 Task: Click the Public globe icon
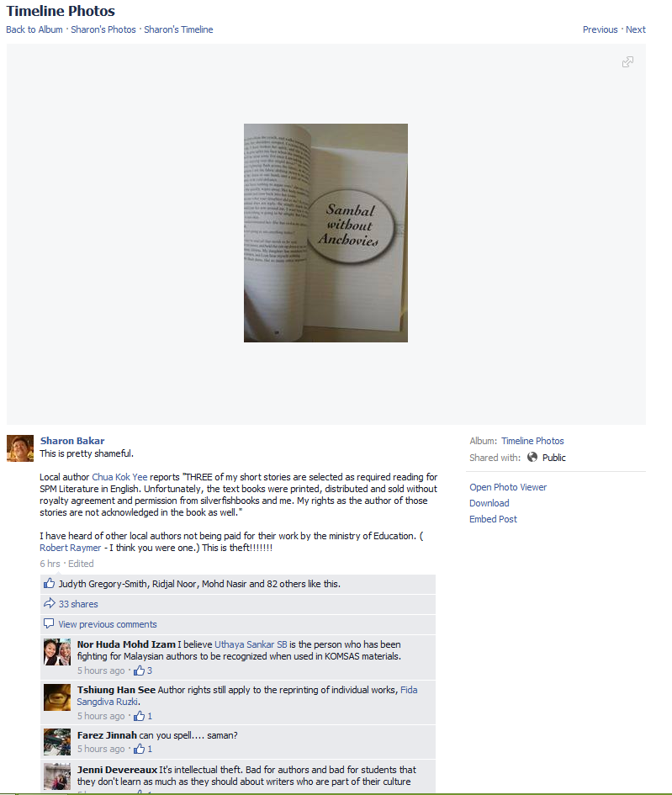[532, 458]
